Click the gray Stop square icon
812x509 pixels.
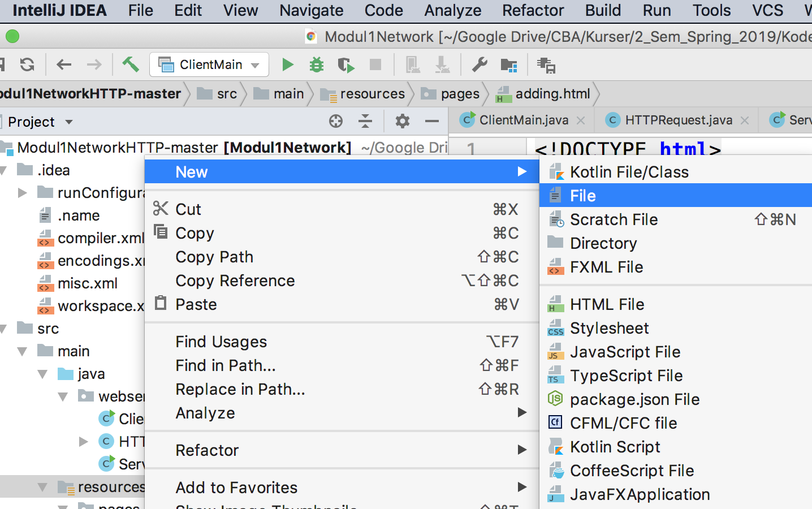point(375,64)
